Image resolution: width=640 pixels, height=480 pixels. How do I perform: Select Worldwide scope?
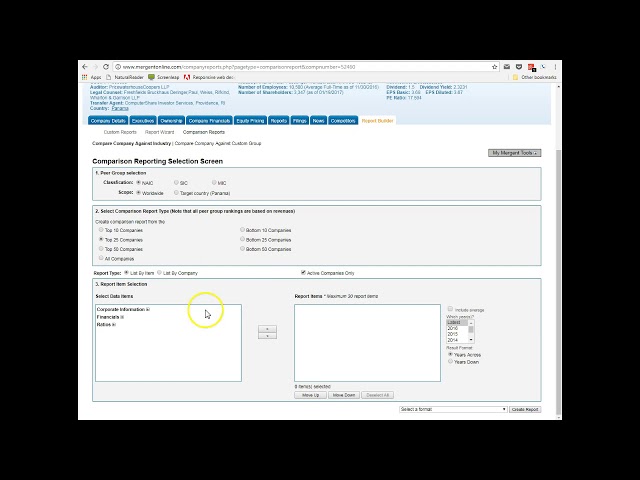(139, 193)
